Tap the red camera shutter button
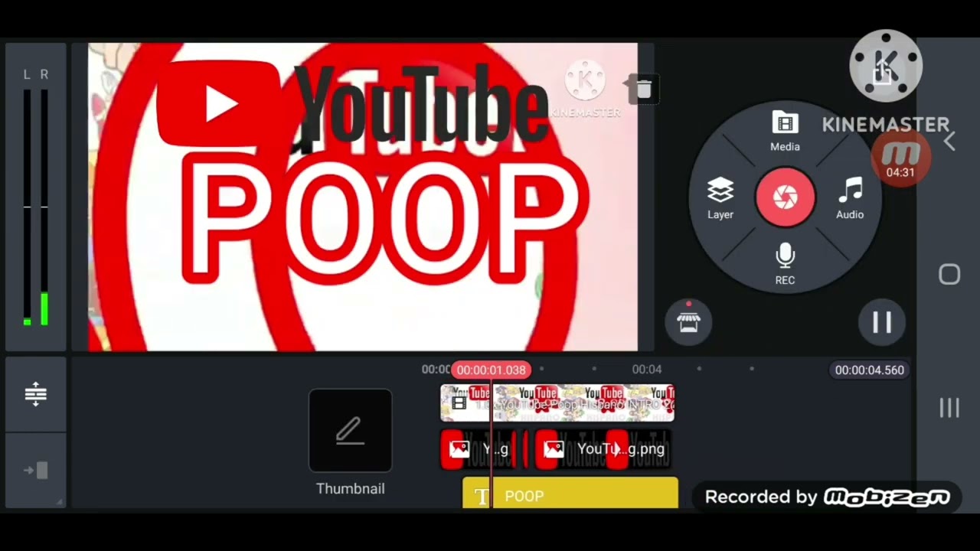The width and height of the screenshot is (980, 551). point(785,197)
